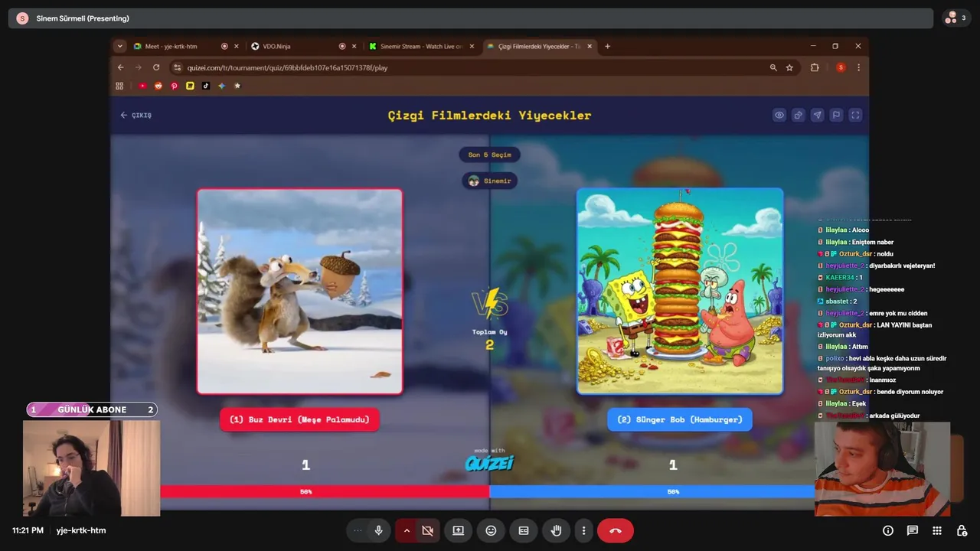Share quiz with paper plane icon
Viewport: 980px width, 551px height.
click(x=818, y=115)
